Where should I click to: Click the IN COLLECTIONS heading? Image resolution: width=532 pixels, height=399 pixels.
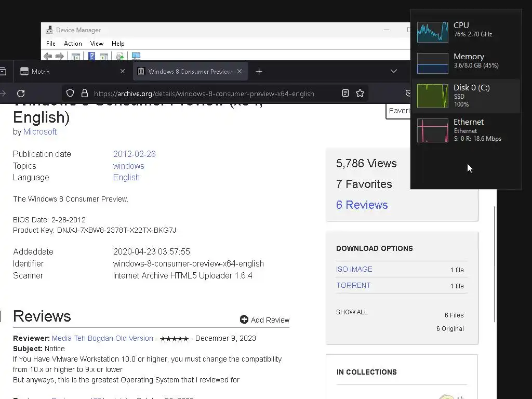pos(366,372)
